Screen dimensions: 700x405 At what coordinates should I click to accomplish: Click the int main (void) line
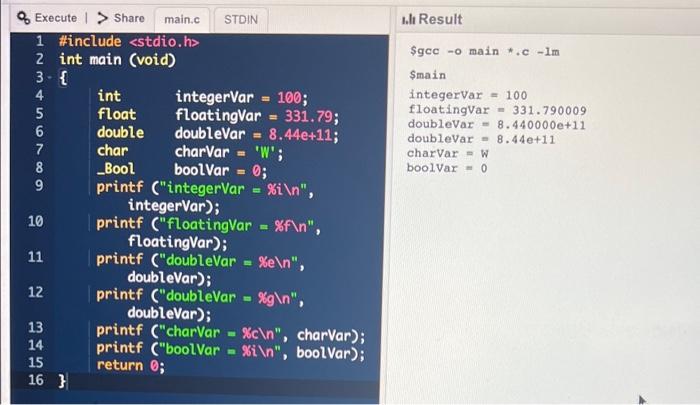[x=117, y=60]
